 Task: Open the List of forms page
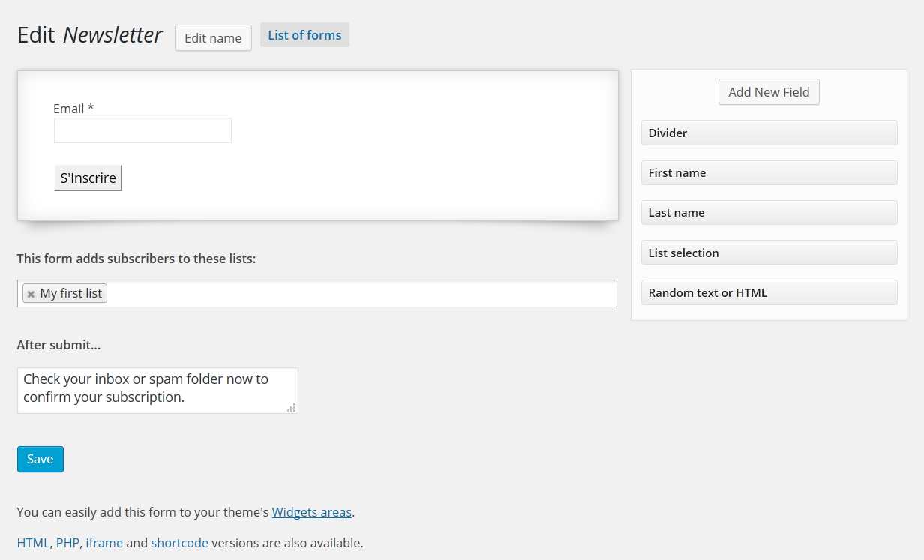tap(304, 35)
